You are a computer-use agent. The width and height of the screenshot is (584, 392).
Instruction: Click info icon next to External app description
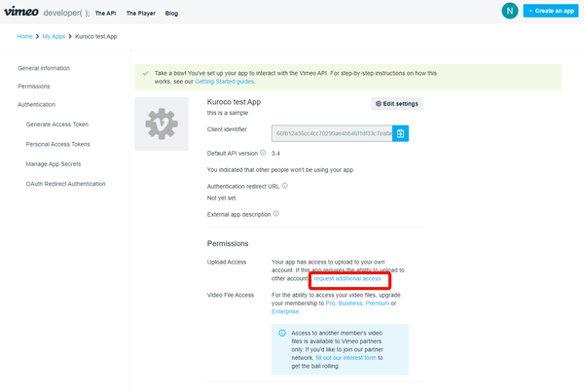point(276,214)
